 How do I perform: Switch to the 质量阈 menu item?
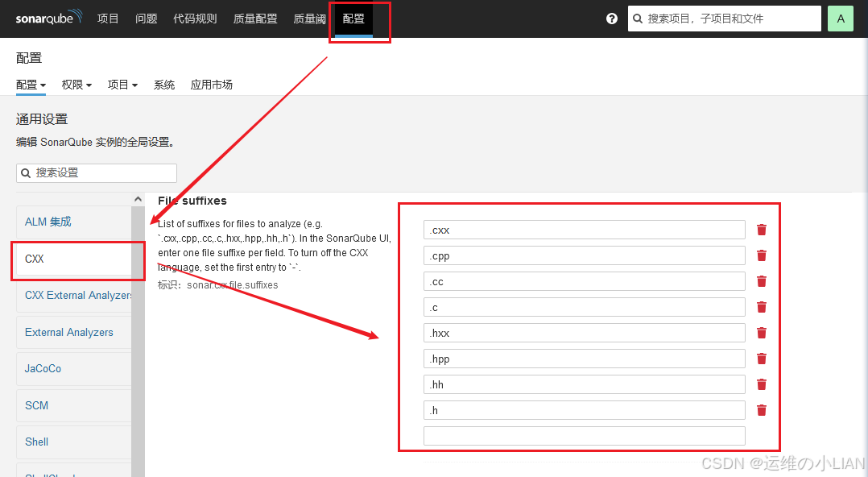309,18
